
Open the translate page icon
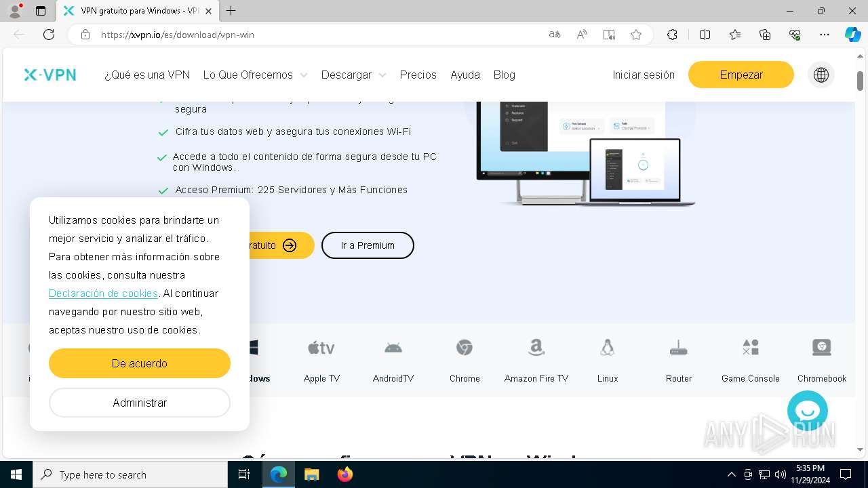coord(555,35)
